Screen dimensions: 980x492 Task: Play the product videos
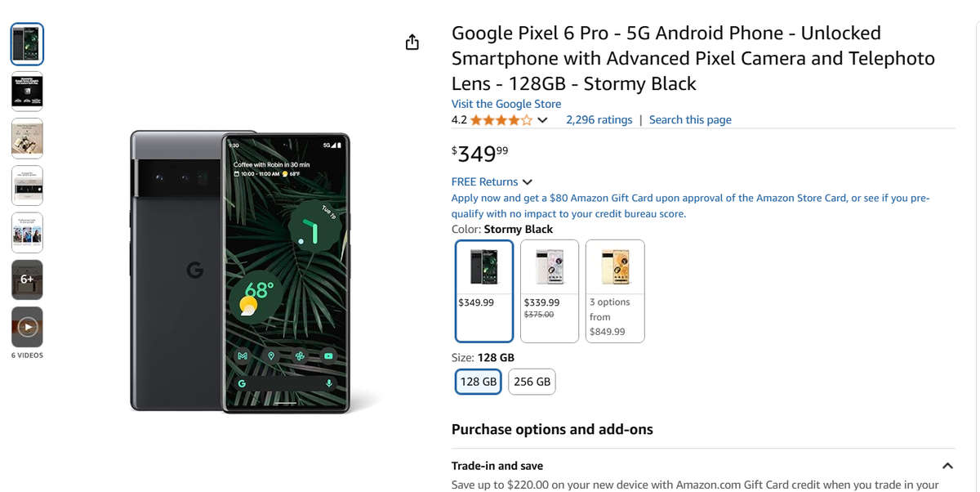[27, 326]
